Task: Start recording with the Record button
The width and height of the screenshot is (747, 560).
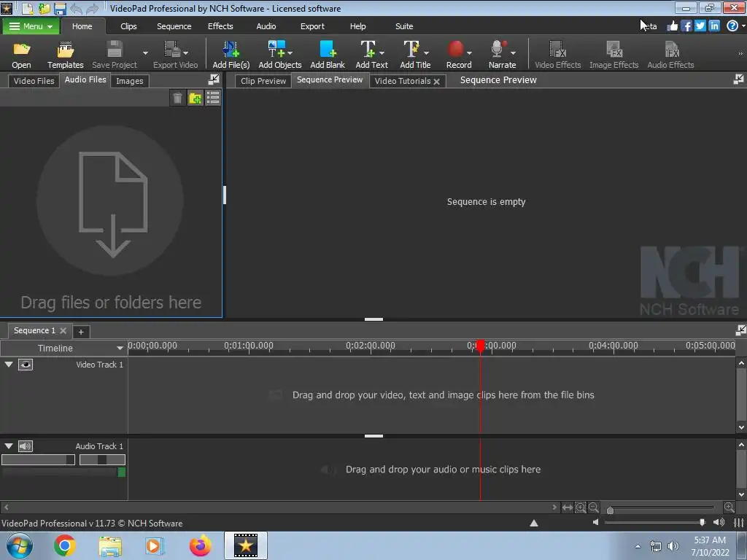Action: [x=455, y=49]
